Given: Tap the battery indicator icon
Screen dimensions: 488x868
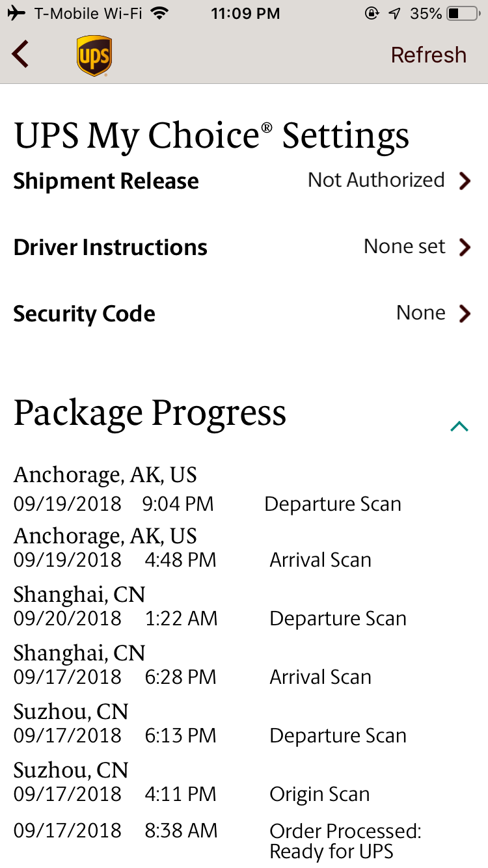Looking at the screenshot, I should click(462, 13).
